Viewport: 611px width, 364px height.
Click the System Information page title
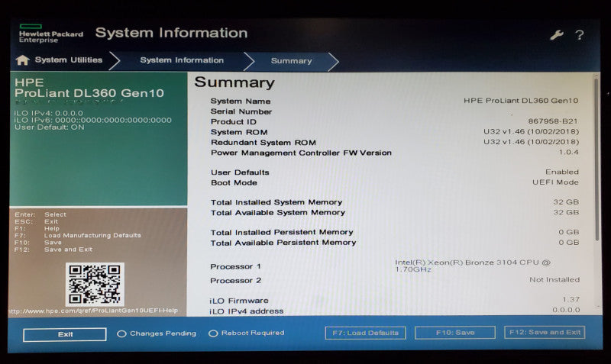pos(171,33)
